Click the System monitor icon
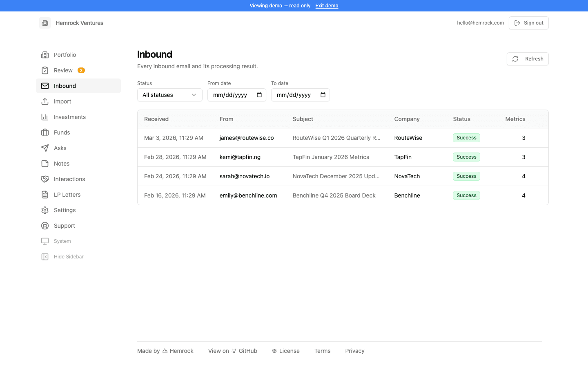This screenshot has height=368, width=588. tap(45, 241)
